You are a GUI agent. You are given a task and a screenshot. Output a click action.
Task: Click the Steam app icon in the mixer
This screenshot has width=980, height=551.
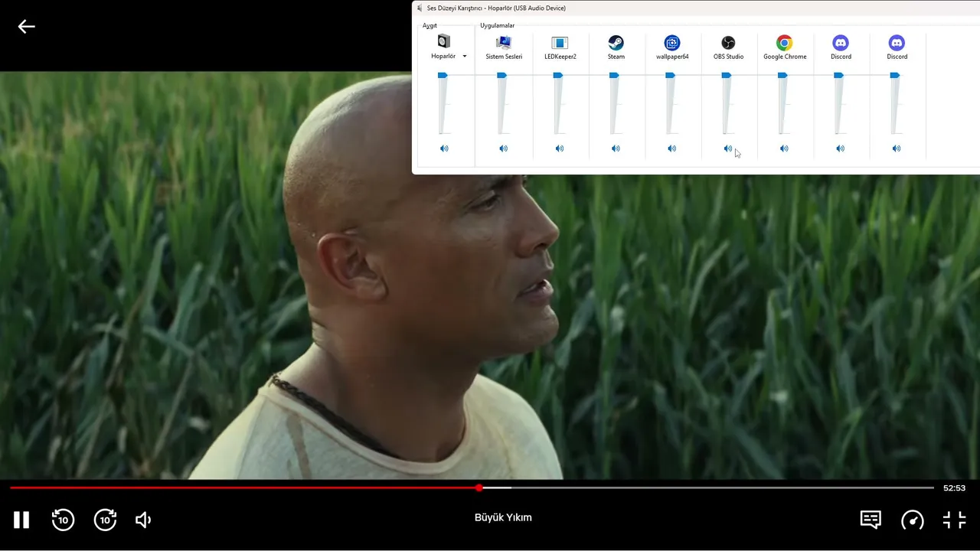(x=616, y=42)
